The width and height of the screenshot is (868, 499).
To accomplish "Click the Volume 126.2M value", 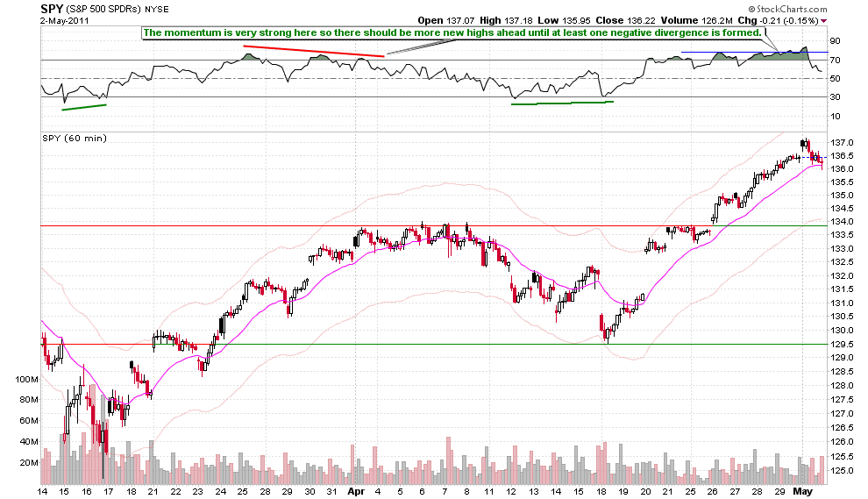I will coord(697,20).
